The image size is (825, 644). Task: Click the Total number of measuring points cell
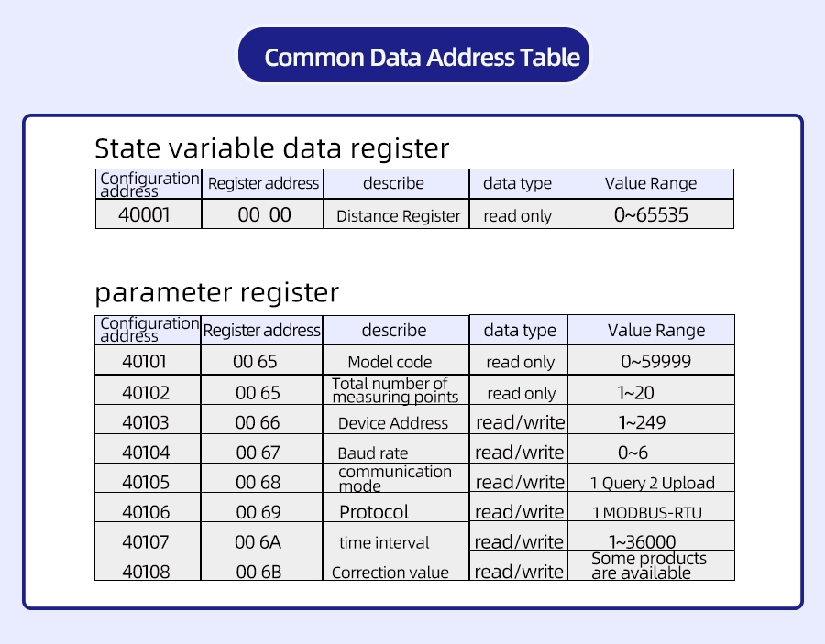(396, 390)
